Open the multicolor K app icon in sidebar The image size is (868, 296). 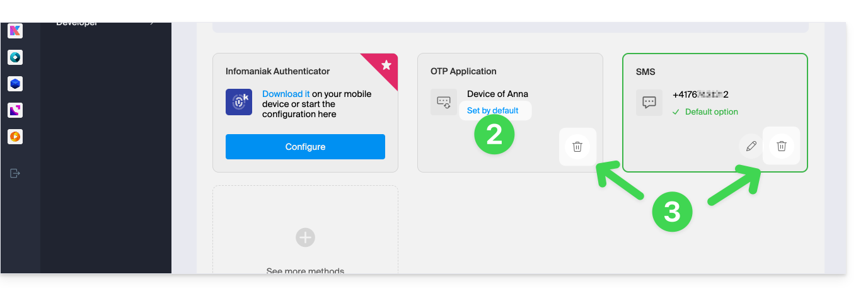click(15, 31)
